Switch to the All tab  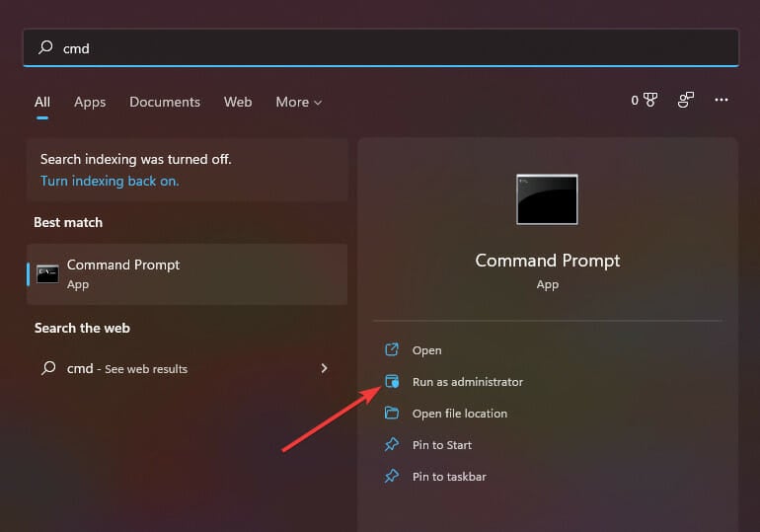[42, 103]
